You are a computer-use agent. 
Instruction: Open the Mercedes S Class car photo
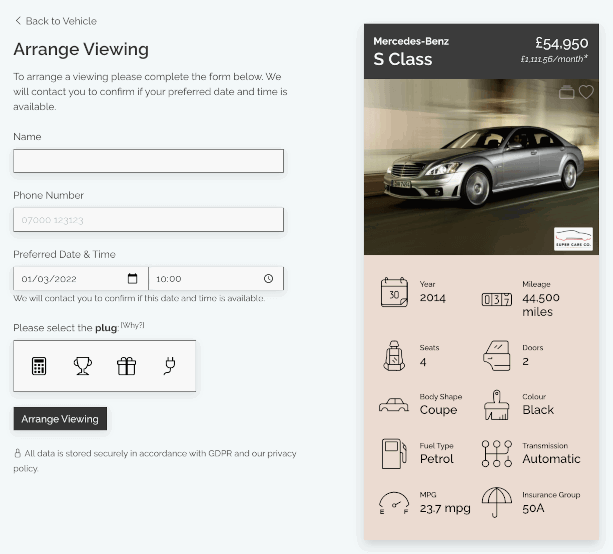481,167
